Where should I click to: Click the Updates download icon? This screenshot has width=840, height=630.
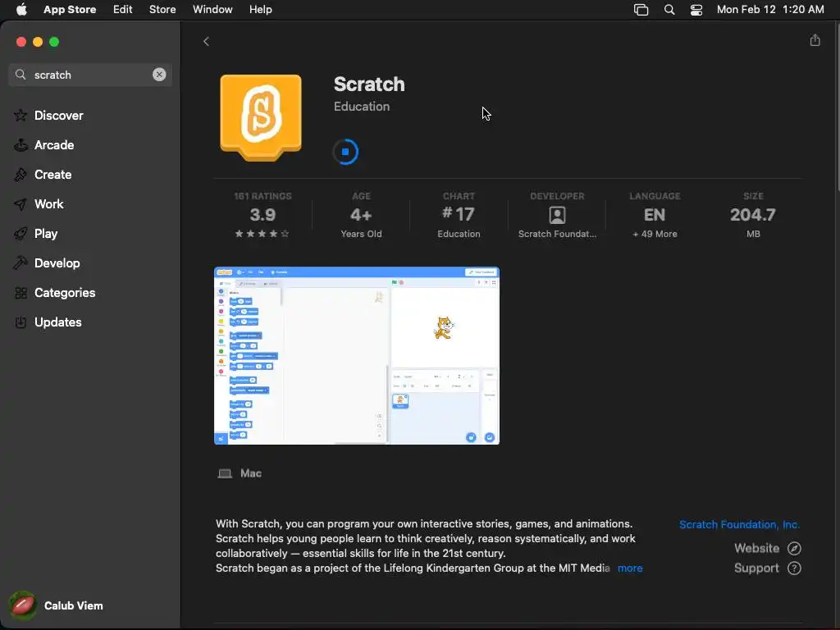click(21, 322)
